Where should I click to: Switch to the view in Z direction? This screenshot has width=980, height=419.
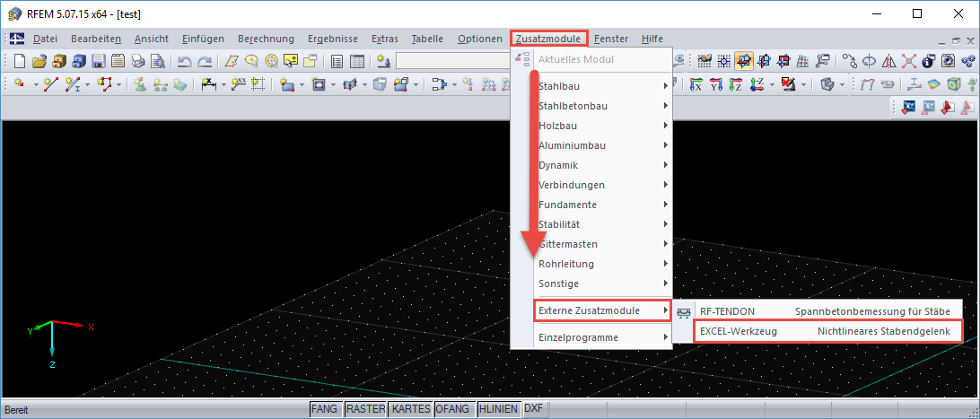[736, 84]
